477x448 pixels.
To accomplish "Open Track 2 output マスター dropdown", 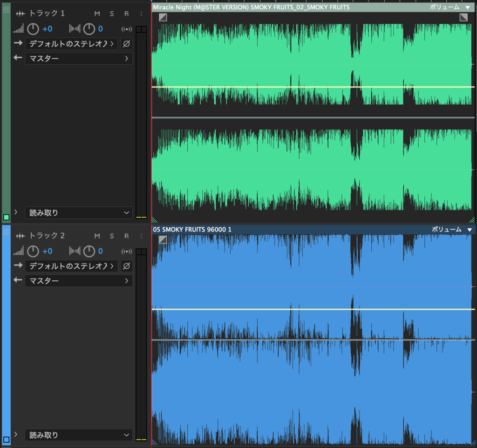I will (79, 281).
